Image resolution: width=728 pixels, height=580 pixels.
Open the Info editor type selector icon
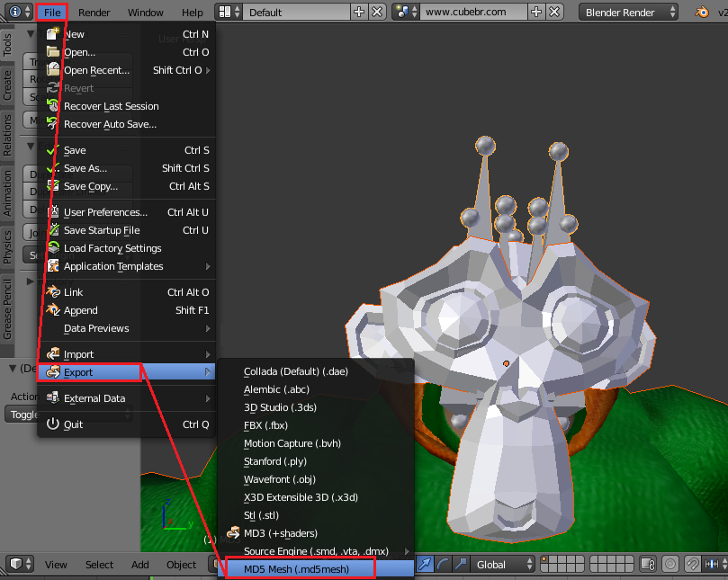[x=19, y=12]
